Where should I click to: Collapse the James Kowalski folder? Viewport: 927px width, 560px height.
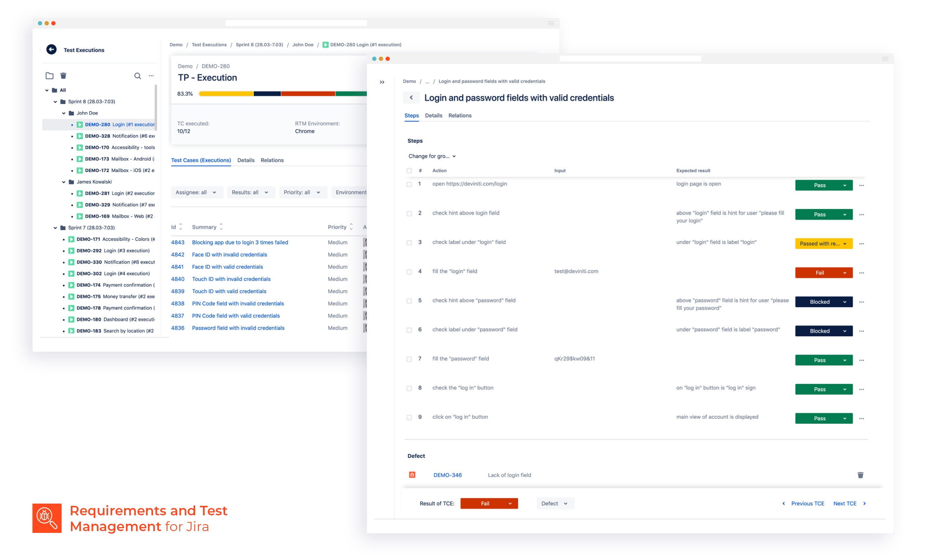64,182
